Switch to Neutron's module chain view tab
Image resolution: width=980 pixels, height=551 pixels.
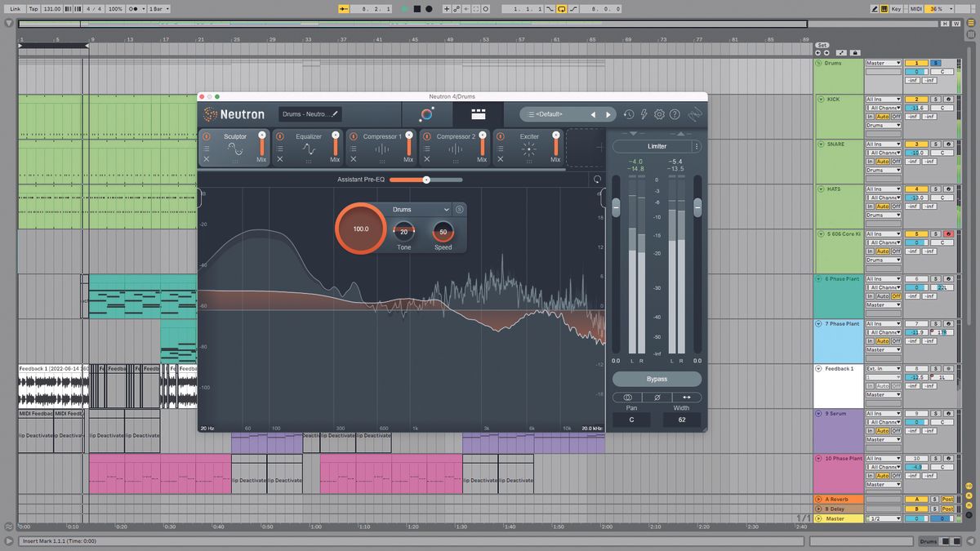coord(477,114)
